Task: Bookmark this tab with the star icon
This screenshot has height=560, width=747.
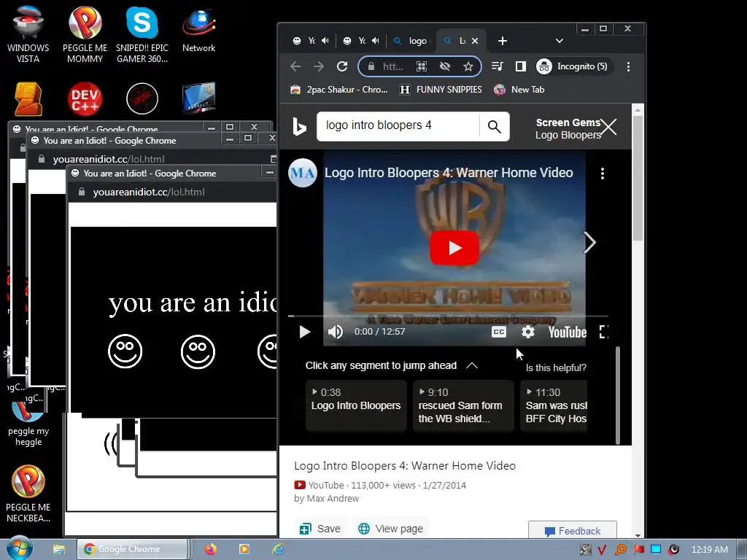Action: coord(468,66)
